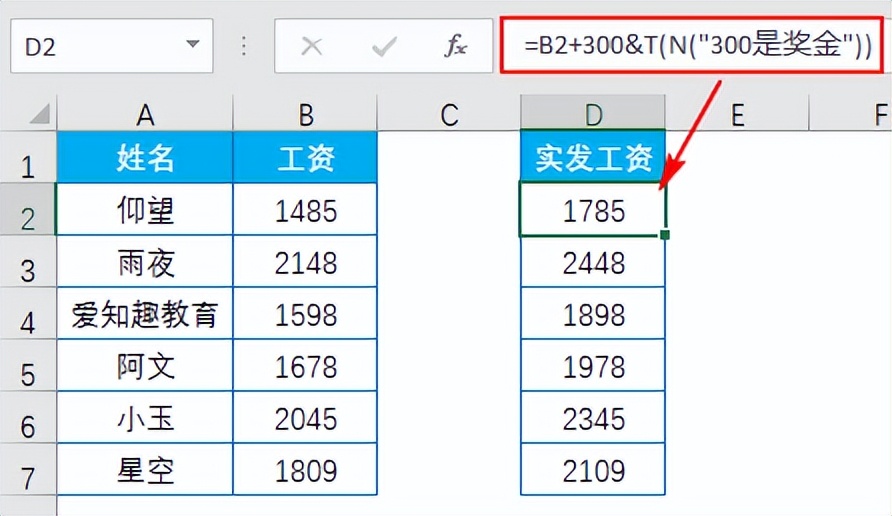Select the salary cell 1598
The image size is (892, 516).
click(305, 313)
